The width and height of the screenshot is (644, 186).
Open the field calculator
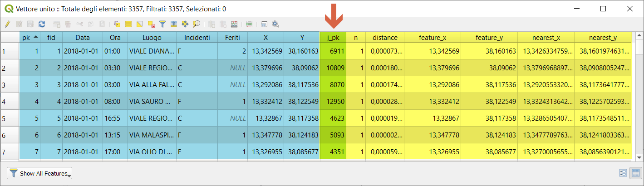pos(234,24)
